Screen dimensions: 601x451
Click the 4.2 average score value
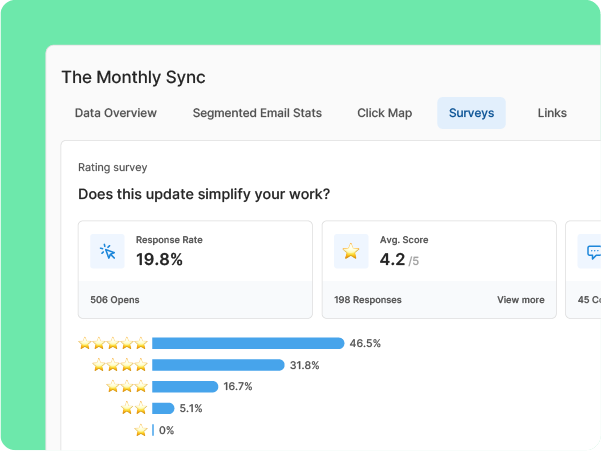(392, 259)
